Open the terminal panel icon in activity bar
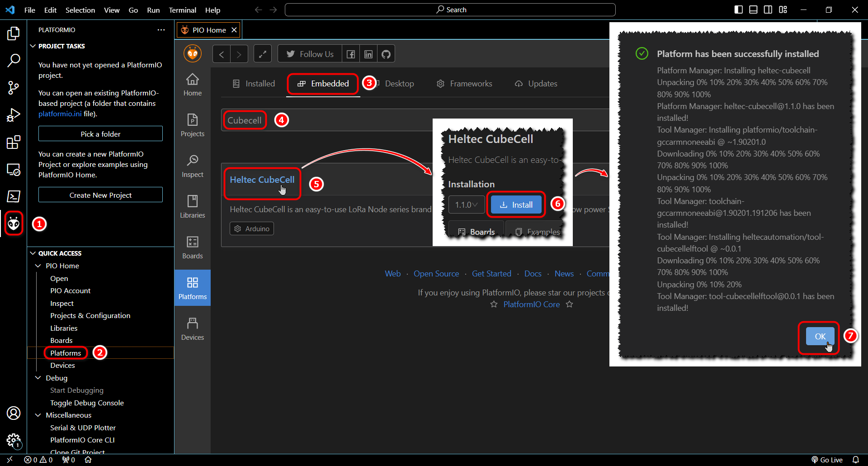The height and width of the screenshot is (466, 868). 14,196
